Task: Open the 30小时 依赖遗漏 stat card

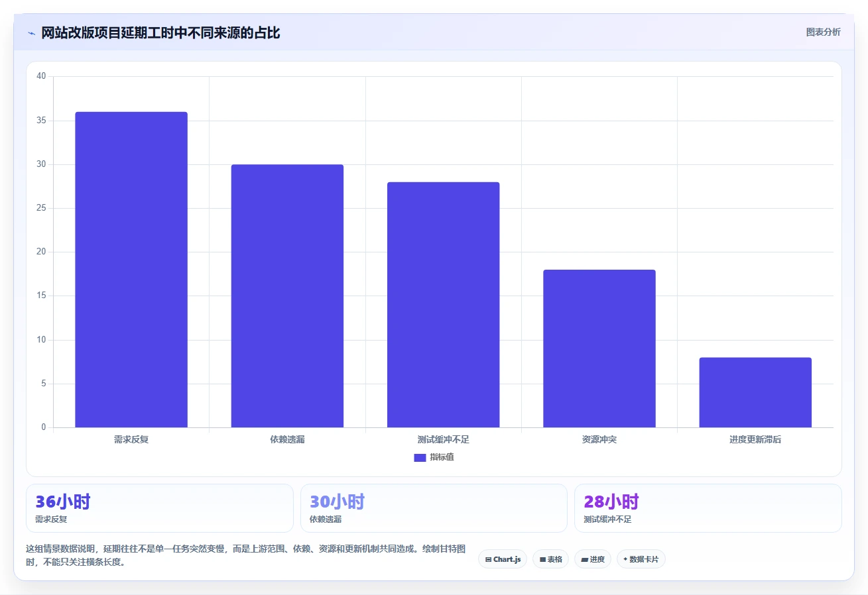Action: coord(434,508)
